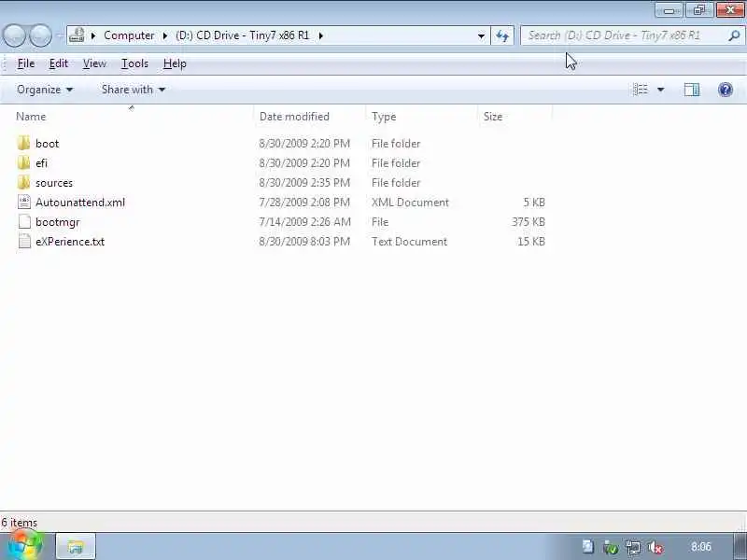Select the 'efi' folder name

(x=41, y=162)
